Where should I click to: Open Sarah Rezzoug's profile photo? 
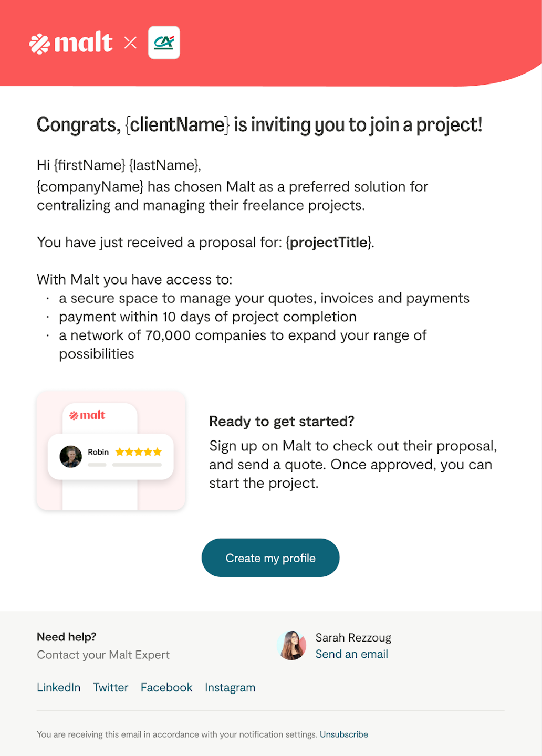(x=291, y=645)
